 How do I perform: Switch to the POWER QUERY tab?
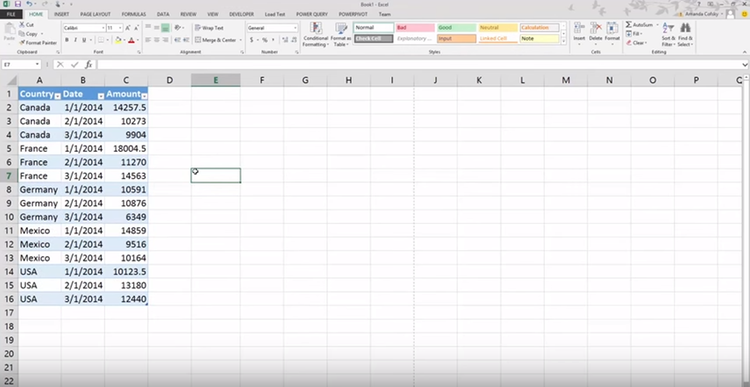312,14
